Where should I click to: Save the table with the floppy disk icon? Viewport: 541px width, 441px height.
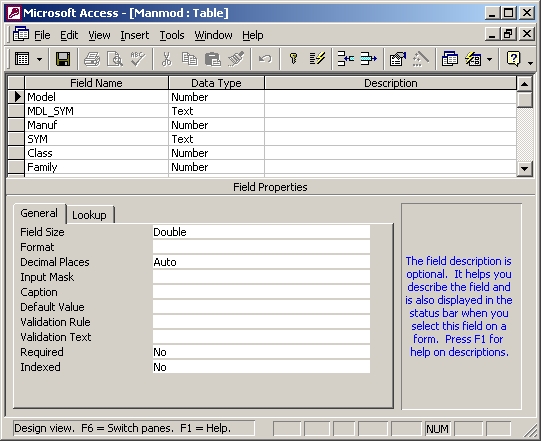coord(63,59)
